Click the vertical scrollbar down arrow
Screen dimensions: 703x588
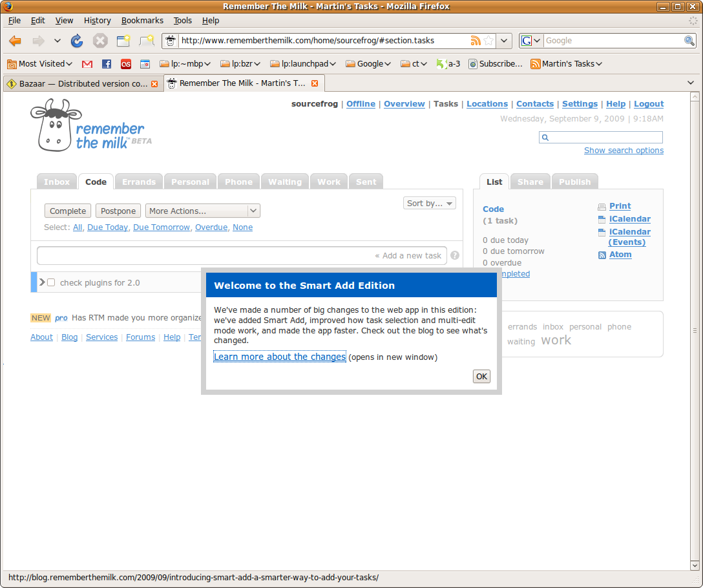point(695,565)
